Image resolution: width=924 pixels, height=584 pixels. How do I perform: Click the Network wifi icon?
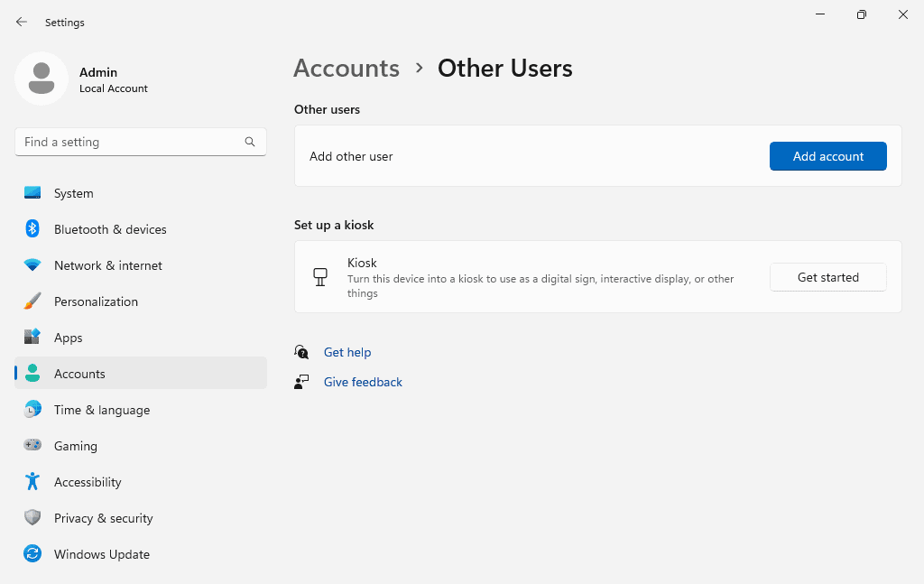pyautogui.click(x=32, y=265)
